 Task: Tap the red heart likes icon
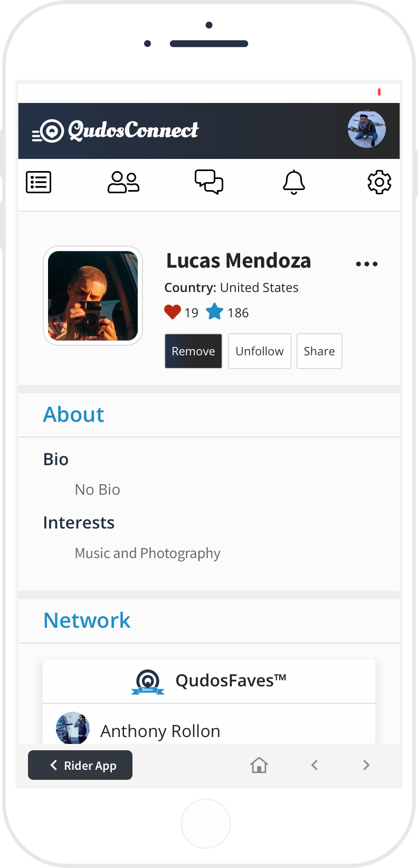click(x=173, y=312)
